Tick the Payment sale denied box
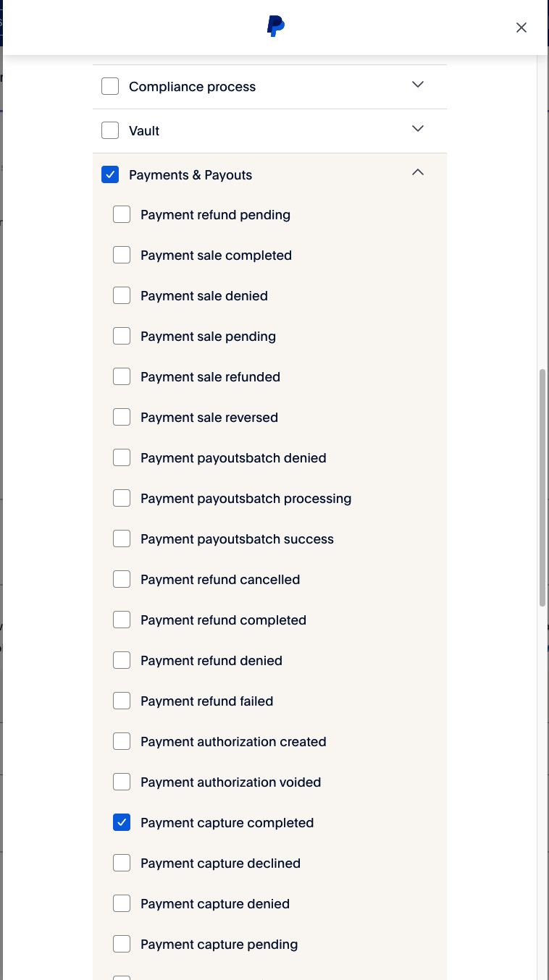This screenshot has width=549, height=980. point(122,296)
